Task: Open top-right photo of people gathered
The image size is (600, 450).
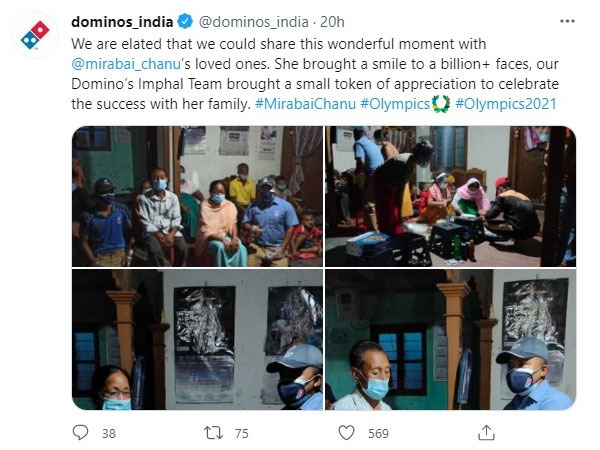Action: pyautogui.click(x=450, y=195)
